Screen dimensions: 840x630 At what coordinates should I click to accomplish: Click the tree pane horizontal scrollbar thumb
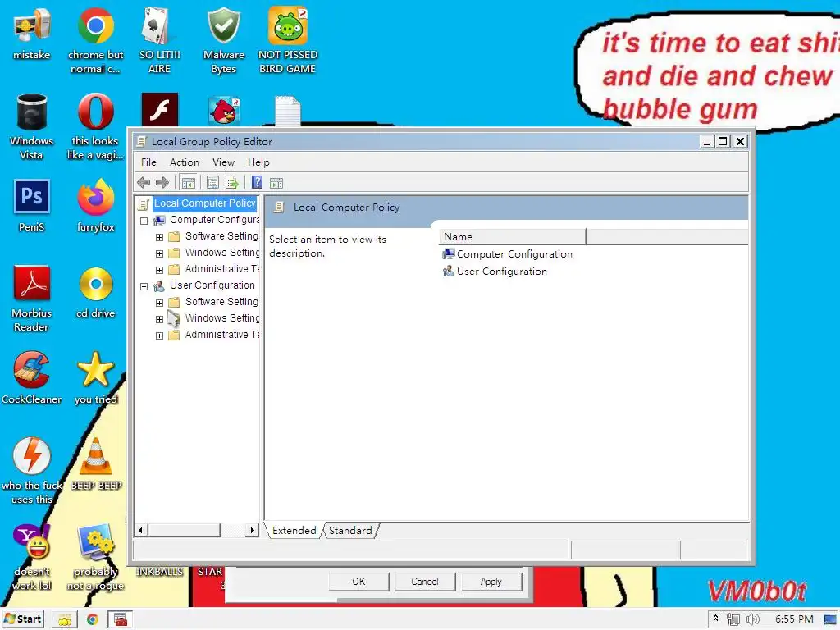(184, 531)
